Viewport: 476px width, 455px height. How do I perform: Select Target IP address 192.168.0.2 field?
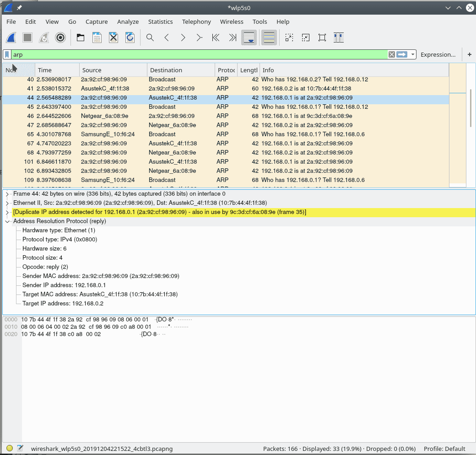tap(63, 303)
